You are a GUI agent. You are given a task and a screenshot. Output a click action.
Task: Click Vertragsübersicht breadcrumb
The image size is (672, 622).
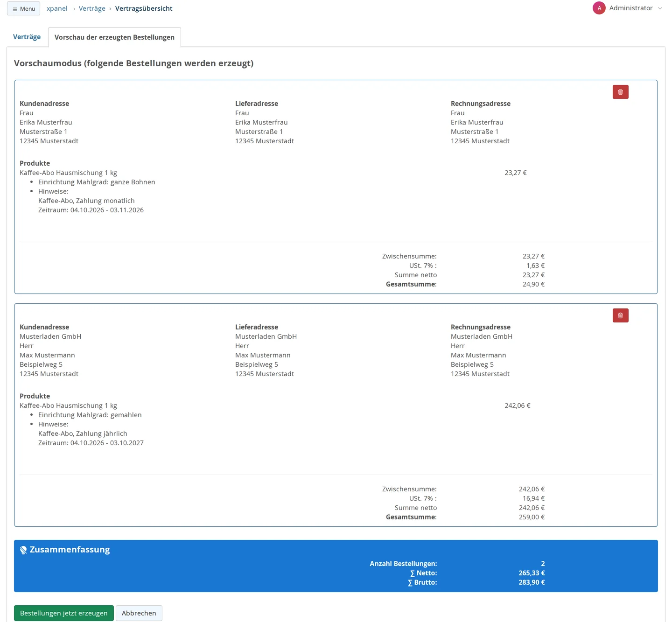click(144, 8)
